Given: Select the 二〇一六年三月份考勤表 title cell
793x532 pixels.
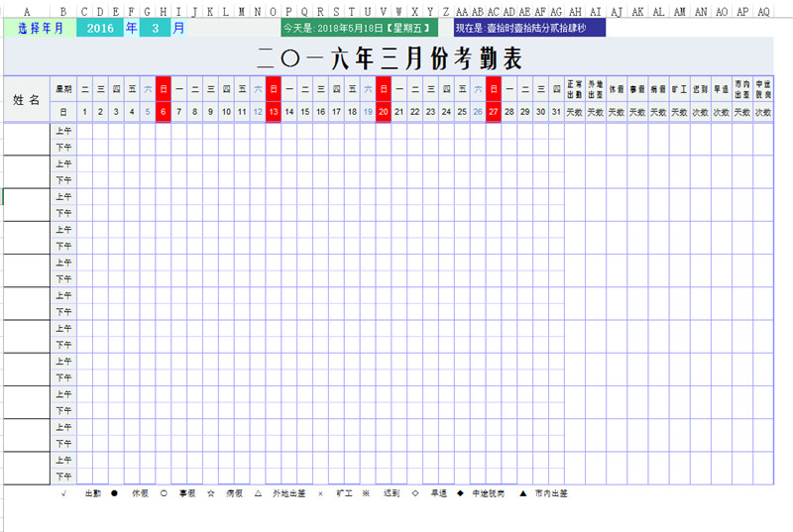Looking at the screenshot, I should (388, 56).
